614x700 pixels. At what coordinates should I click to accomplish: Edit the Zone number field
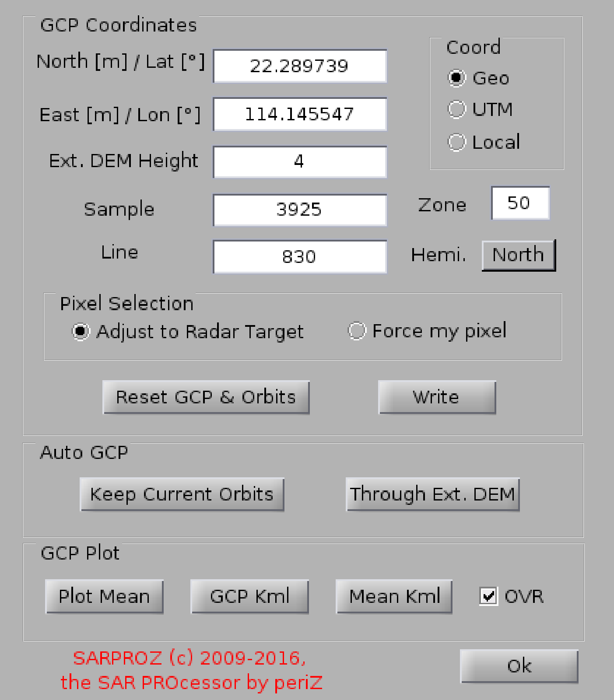520,203
